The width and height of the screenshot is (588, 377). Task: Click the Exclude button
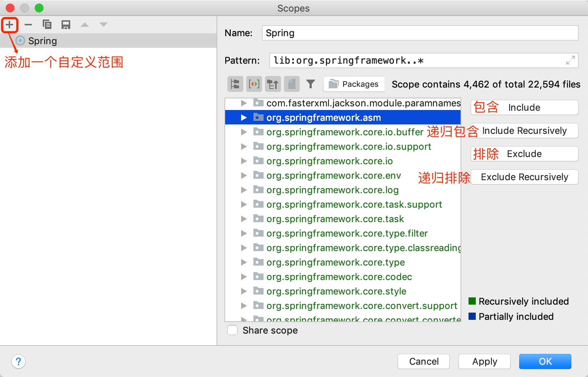coord(524,154)
